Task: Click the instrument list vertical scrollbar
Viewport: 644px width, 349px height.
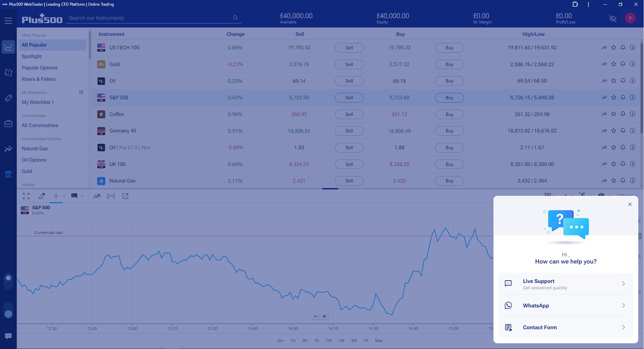Action: [642, 88]
